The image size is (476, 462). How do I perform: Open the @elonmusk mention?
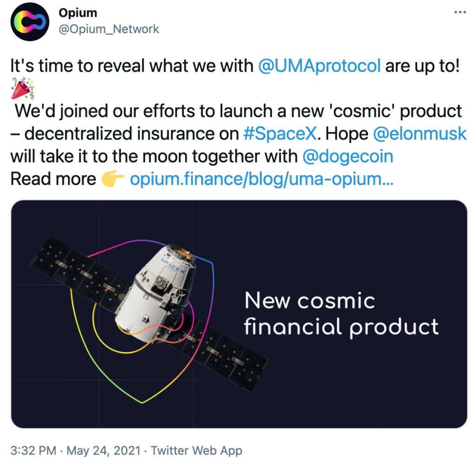tap(419, 133)
